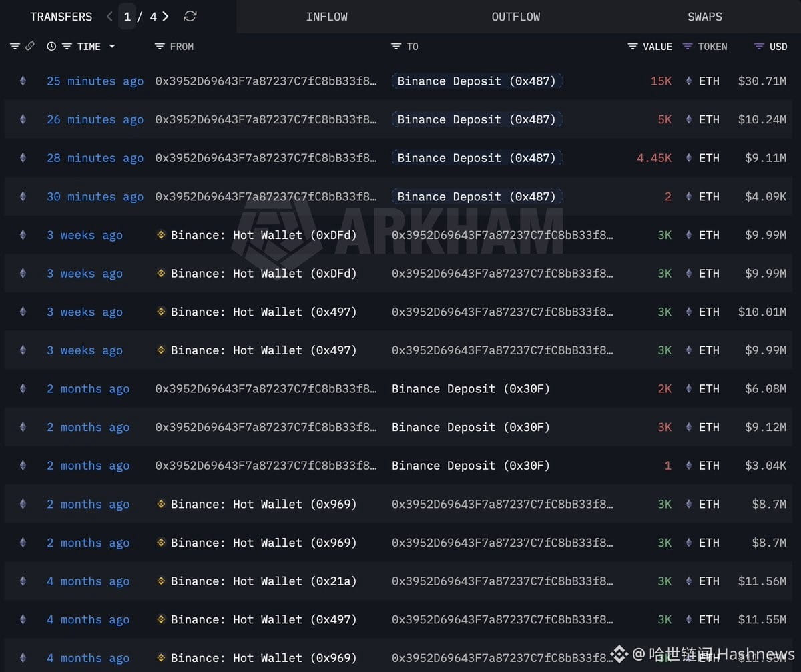Click Binance Deposit (0x487) in 15K row
The image size is (801, 672).
(477, 81)
